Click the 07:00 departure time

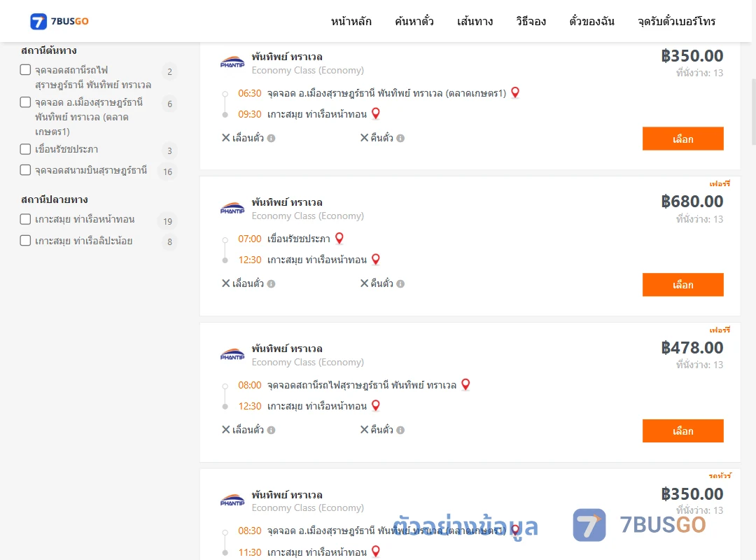click(x=250, y=239)
